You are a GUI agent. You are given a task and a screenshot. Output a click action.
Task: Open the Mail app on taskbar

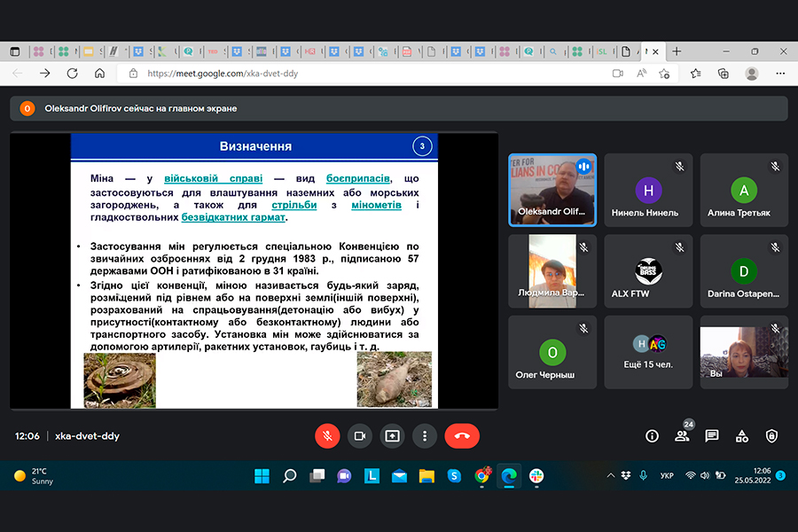399,476
